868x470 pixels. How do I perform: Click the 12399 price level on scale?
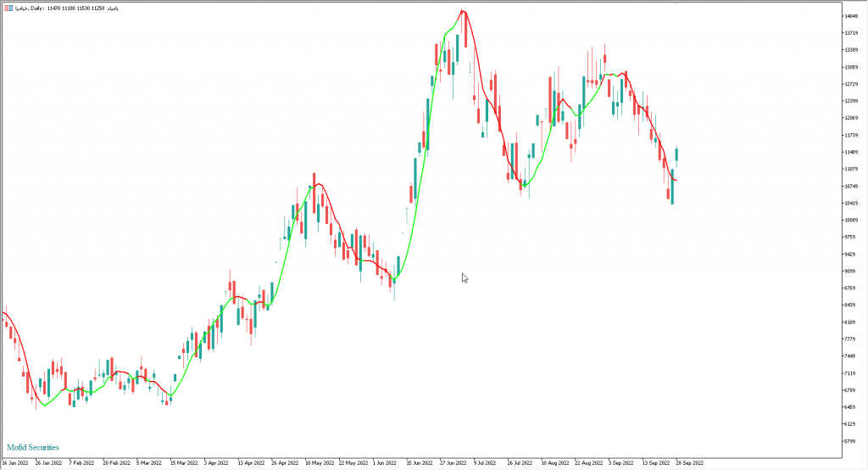pyautogui.click(x=851, y=101)
